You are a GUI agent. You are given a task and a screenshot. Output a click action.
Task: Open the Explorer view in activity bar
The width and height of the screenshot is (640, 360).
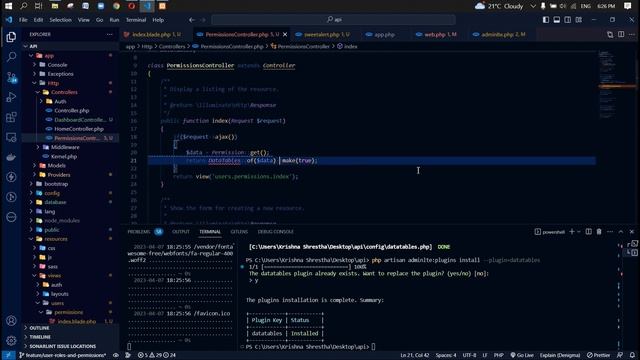11,37
